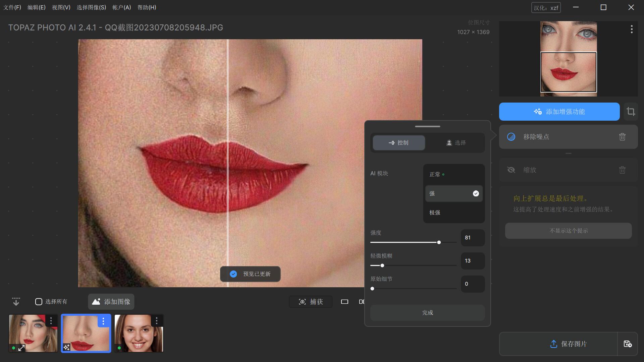The image size is (644, 362).
Task: Open the 视图(V) menu
Action: pos(61,7)
